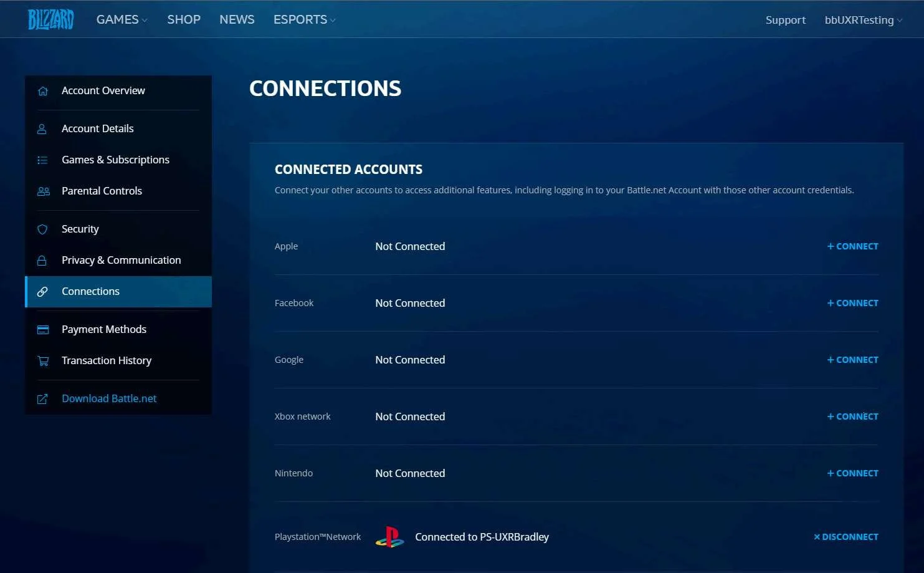Click the connected accounts description text

pos(564,190)
